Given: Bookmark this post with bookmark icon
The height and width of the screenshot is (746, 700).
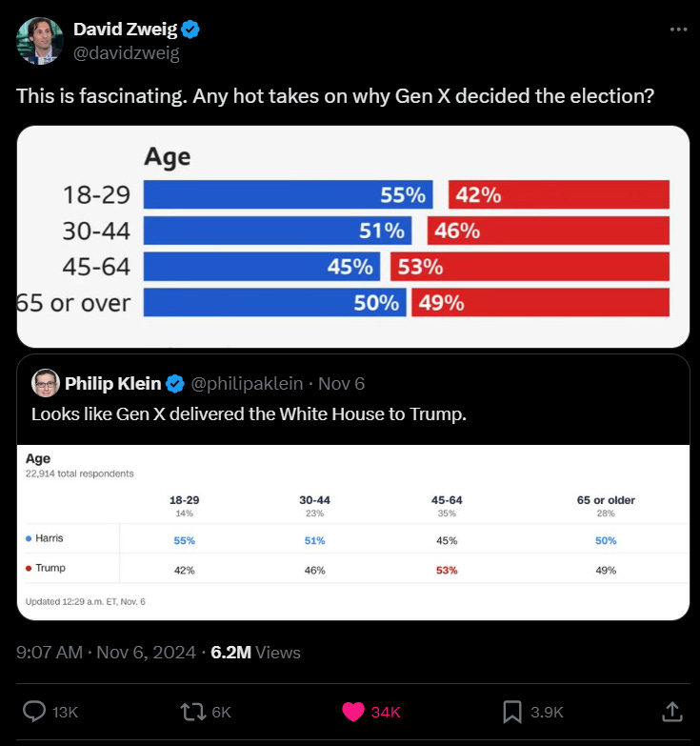Looking at the screenshot, I should [512, 712].
